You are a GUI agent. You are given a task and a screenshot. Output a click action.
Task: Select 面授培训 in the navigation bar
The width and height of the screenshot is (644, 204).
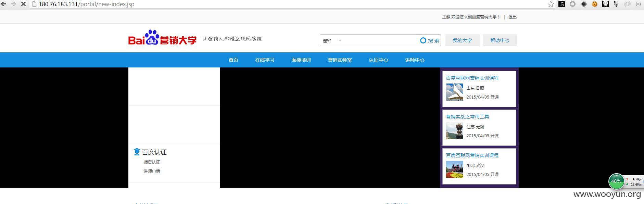(x=301, y=60)
